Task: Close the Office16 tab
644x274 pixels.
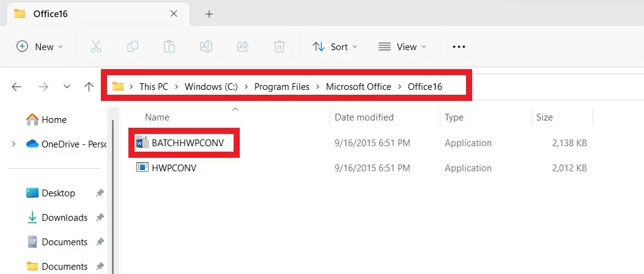Action: point(174,13)
